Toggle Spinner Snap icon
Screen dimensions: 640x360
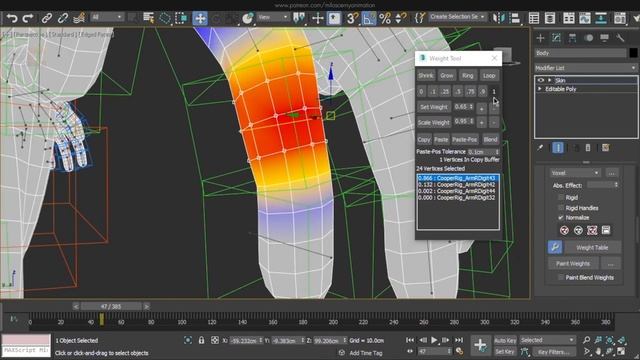tap(401, 18)
